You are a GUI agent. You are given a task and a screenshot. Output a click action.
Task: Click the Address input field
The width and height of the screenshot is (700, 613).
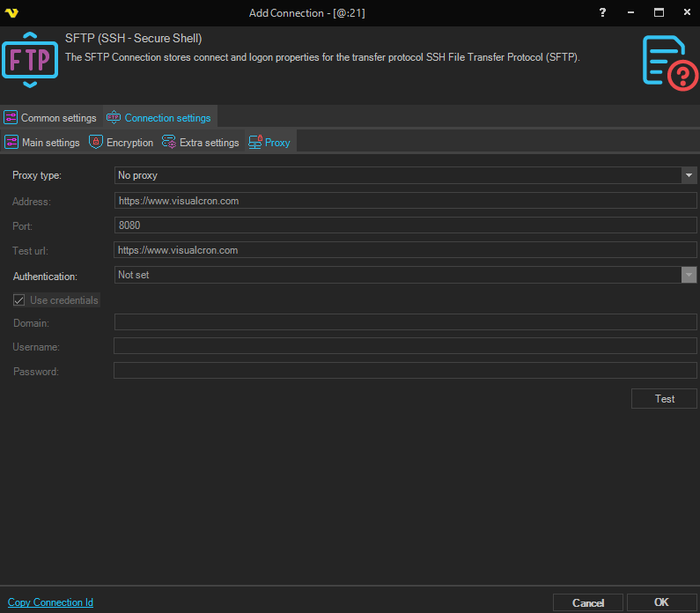[405, 201]
